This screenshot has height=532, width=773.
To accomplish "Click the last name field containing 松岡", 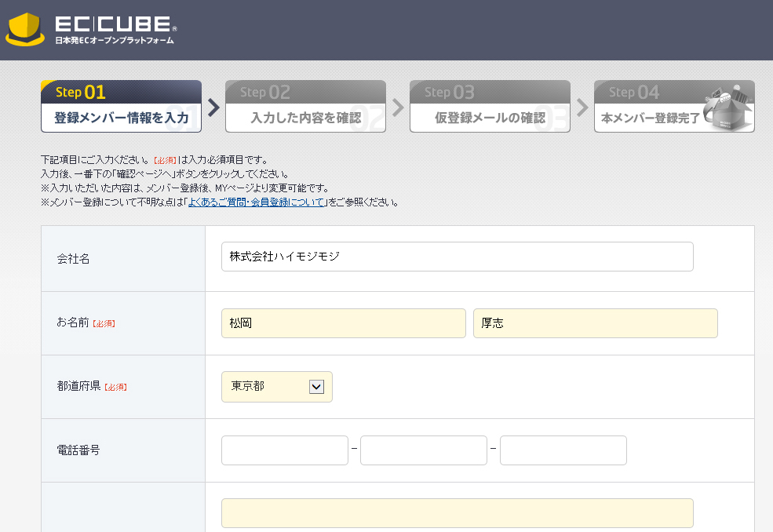I will click(343, 323).
